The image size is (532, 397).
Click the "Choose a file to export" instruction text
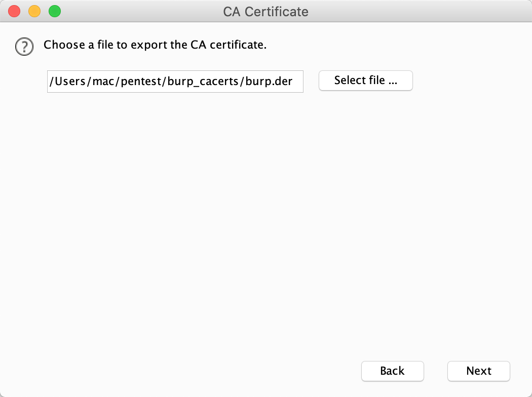(x=155, y=45)
